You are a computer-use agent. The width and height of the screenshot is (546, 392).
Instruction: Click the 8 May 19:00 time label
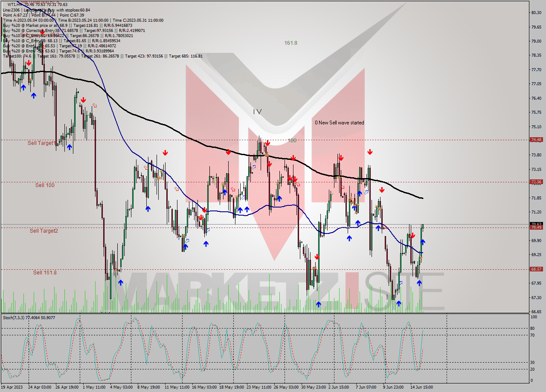point(148,387)
